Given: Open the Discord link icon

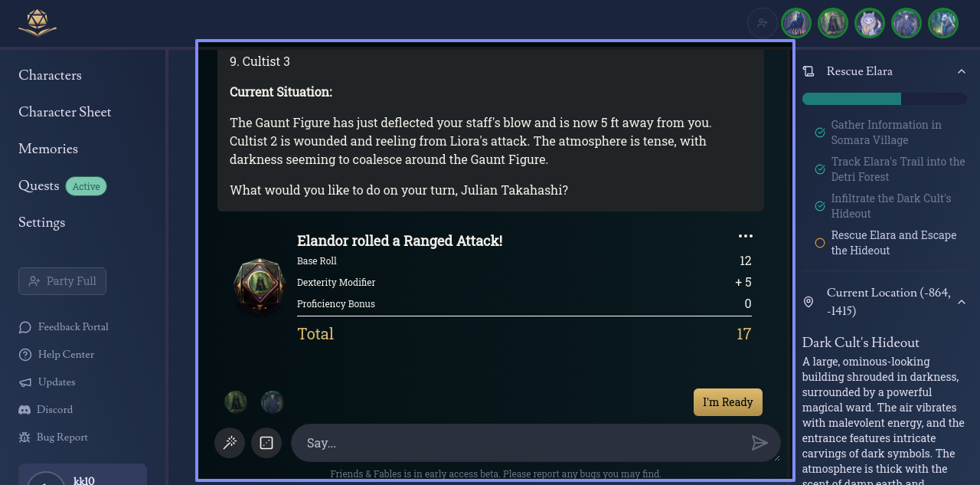Looking at the screenshot, I should pyautogui.click(x=24, y=410).
